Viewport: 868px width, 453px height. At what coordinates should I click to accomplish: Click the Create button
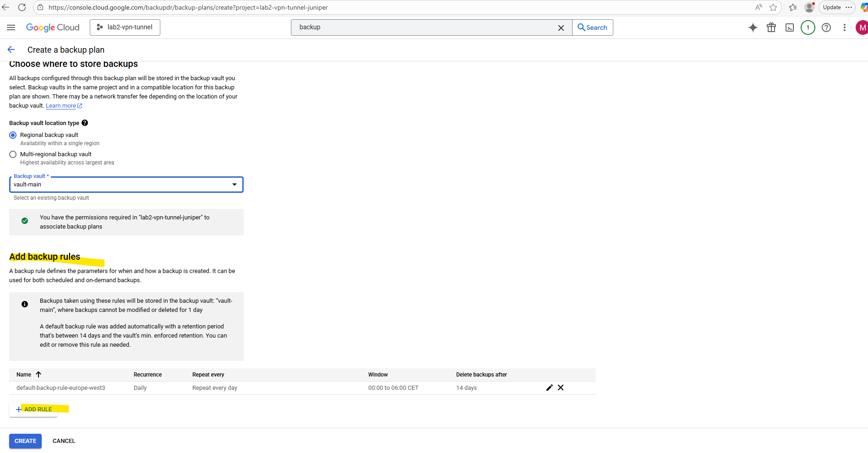tap(25, 441)
